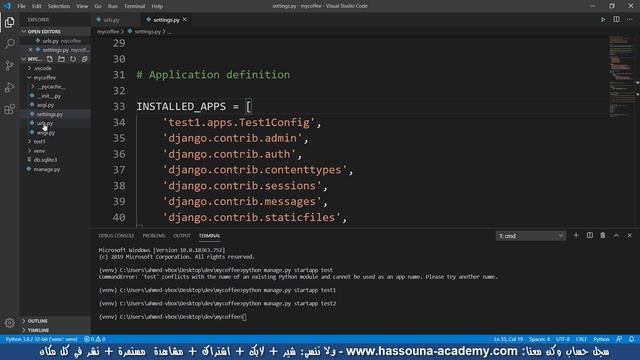The height and width of the screenshot is (360, 640).
Task: Switch to the Problems tab
Action: click(x=154, y=236)
